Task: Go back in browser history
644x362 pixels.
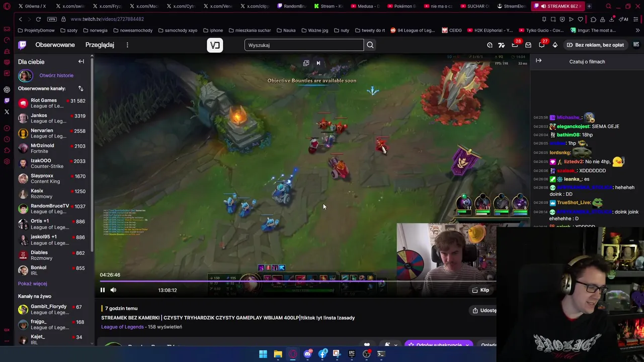Action: pyautogui.click(x=21, y=19)
